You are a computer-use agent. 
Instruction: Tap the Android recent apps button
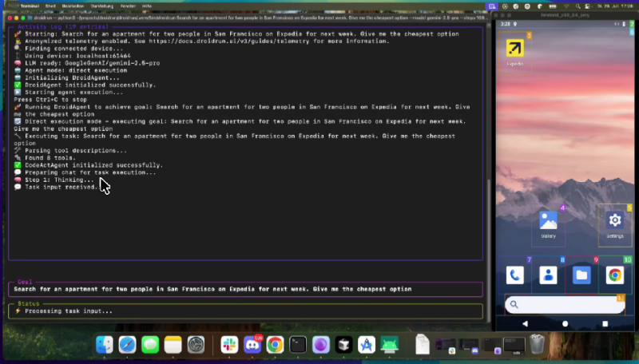pos(605,324)
